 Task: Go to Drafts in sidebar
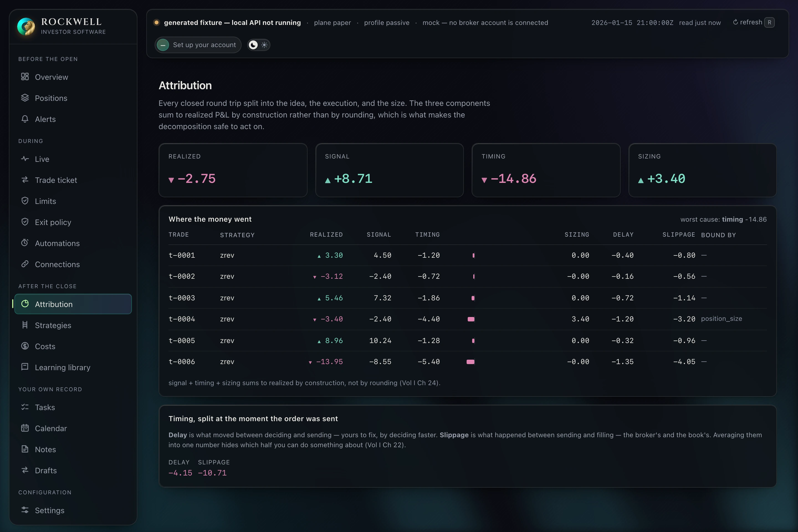tap(73, 470)
